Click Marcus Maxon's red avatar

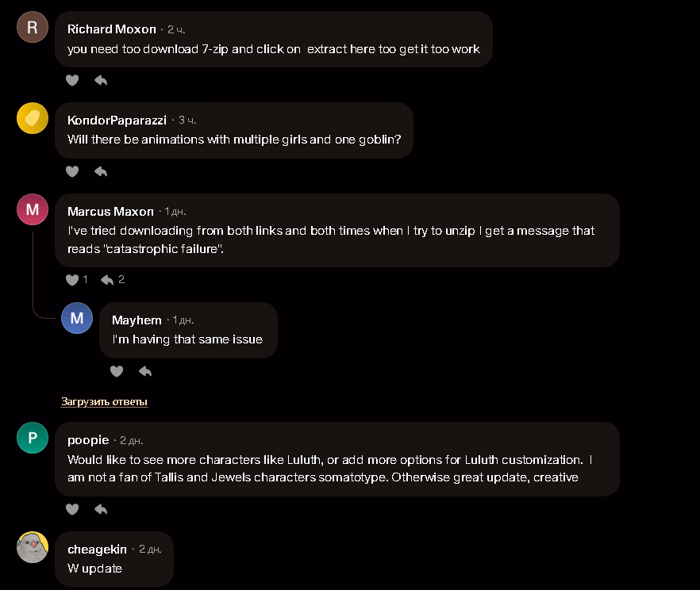[33, 209]
